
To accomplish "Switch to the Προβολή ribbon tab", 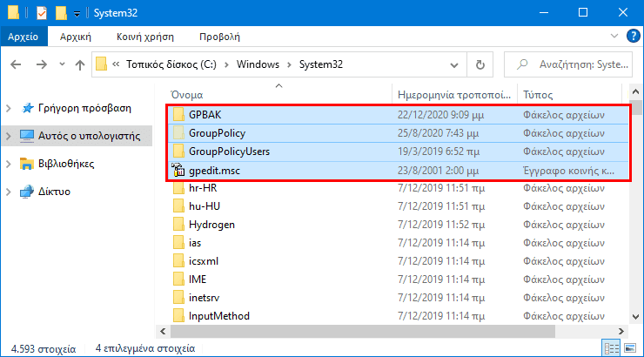I will [219, 37].
